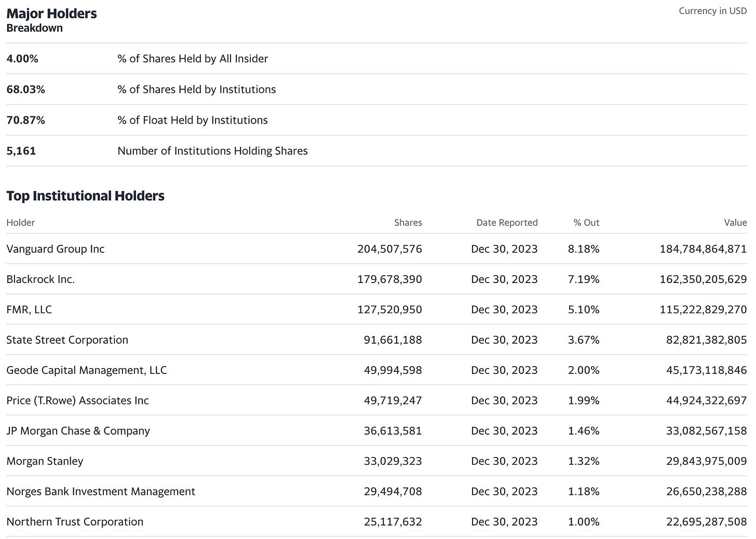Click State Street shares 91,661,188
Image resolution: width=756 pixels, height=539 pixels.
tap(393, 340)
